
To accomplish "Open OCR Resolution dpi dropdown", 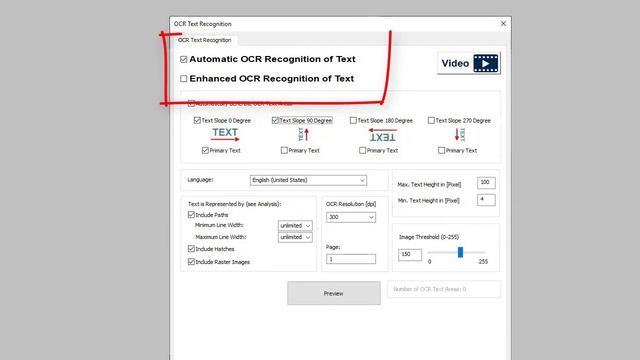I will click(x=351, y=217).
